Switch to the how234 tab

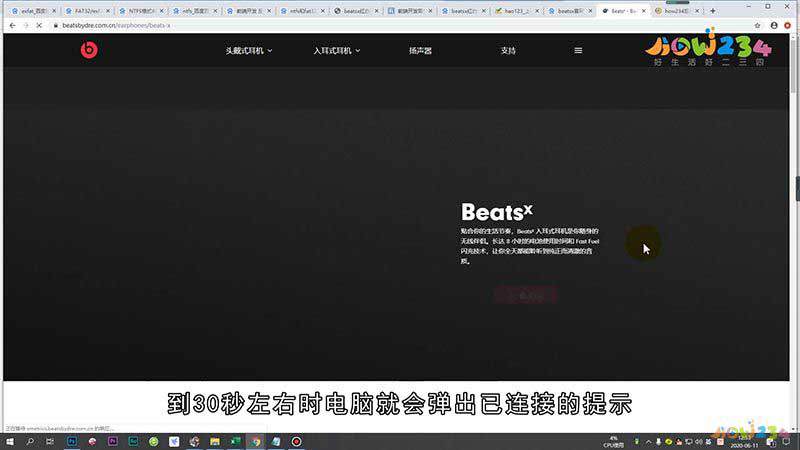tap(677, 11)
